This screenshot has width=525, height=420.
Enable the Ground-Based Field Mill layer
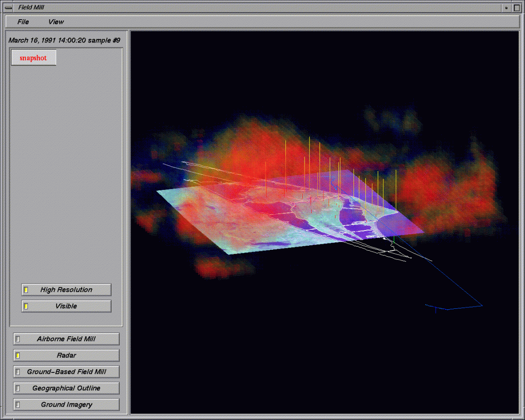(x=66, y=372)
